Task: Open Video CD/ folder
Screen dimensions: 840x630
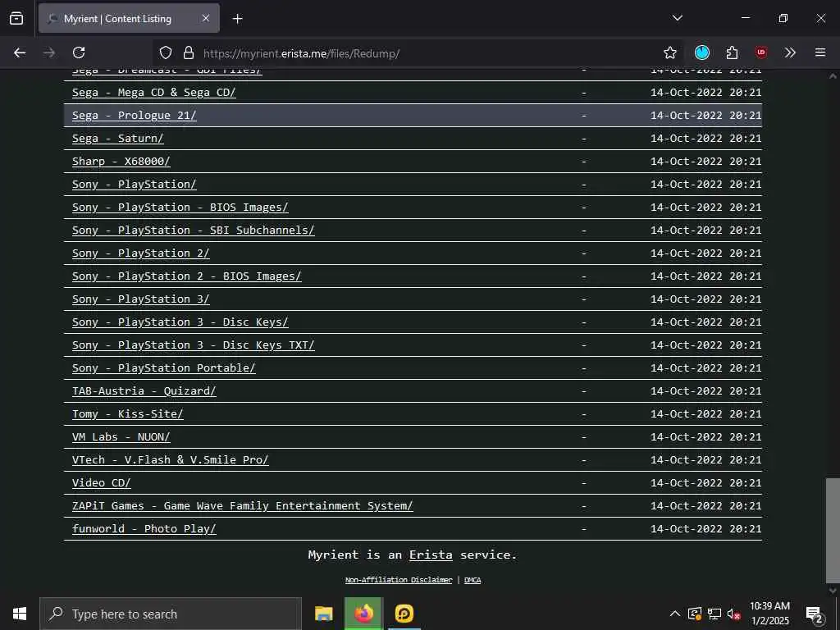Action: pos(101,484)
